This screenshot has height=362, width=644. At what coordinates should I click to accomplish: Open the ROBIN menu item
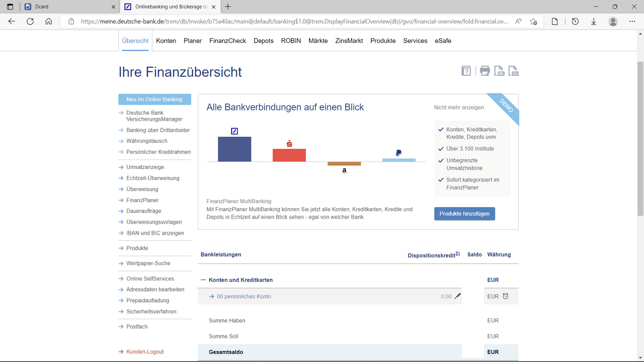pos(291,41)
